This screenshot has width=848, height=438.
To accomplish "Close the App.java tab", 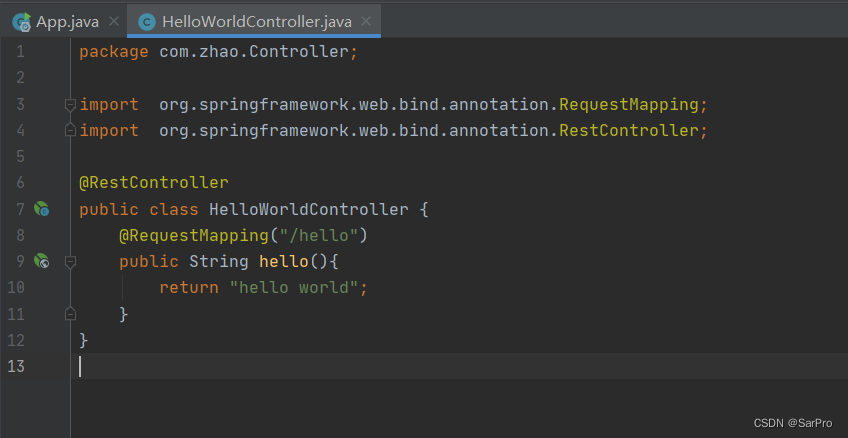I will pyautogui.click(x=114, y=22).
